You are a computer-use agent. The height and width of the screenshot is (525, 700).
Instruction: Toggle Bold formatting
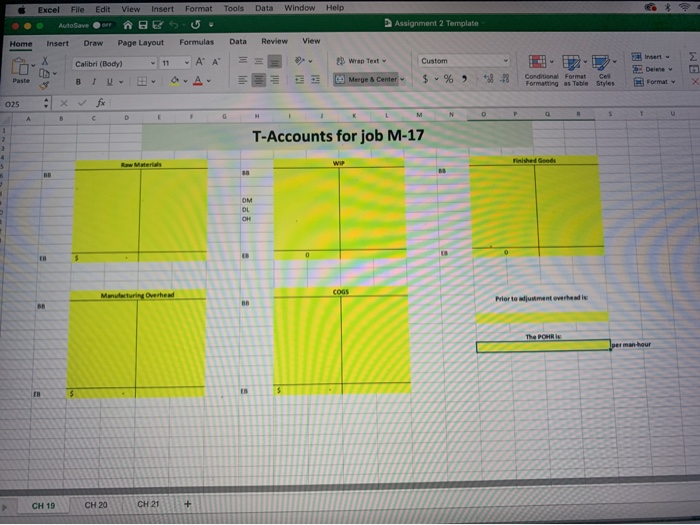point(79,82)
